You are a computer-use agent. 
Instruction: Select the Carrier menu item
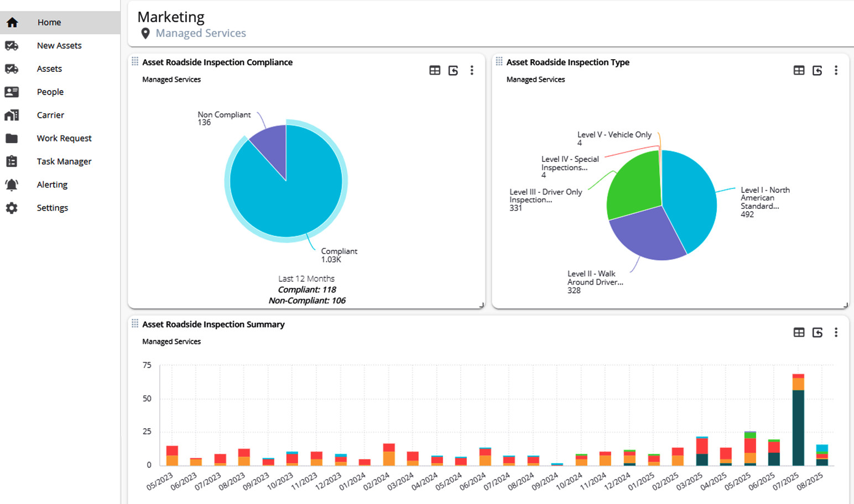50,115
